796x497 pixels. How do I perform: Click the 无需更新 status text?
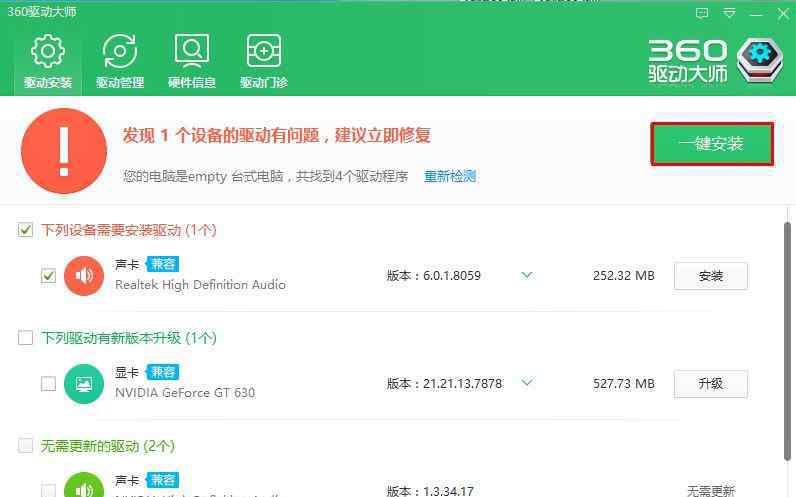(711, 490)
